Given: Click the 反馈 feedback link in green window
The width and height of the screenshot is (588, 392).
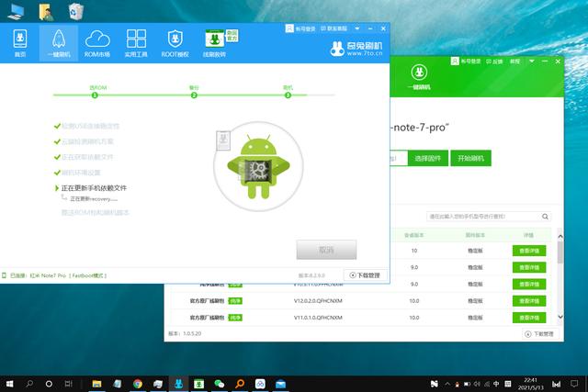Looking at the screenshot, I should tap(494, 62).
